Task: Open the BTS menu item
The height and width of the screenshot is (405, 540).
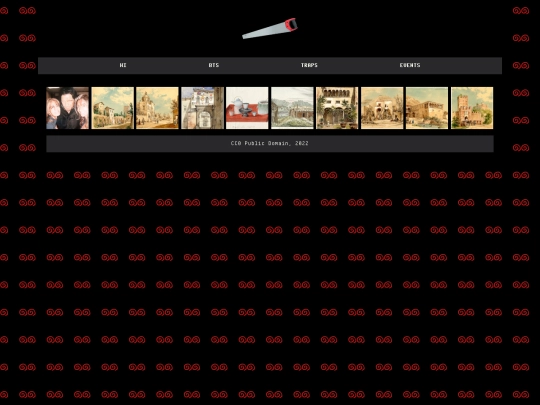Action: pyautogui.click(x=214, y=65)
